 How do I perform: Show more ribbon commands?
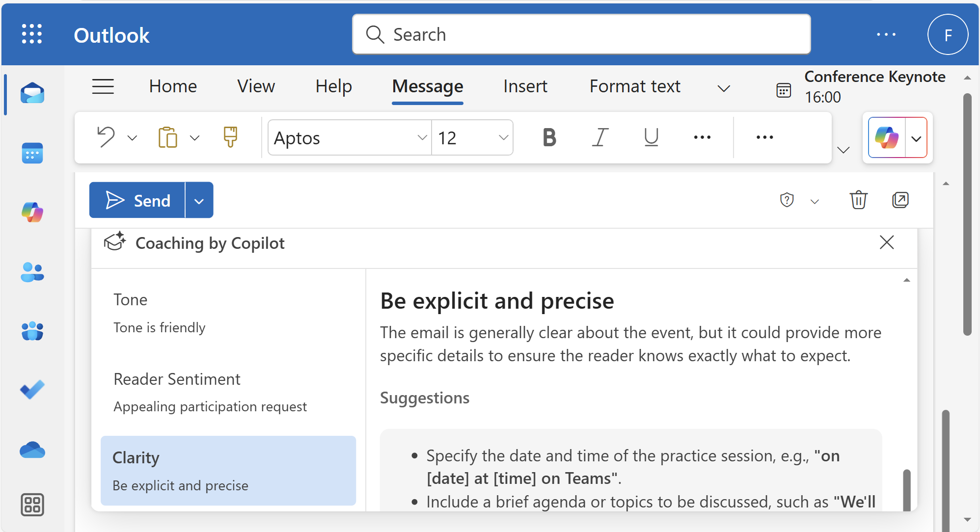point(764,137)
